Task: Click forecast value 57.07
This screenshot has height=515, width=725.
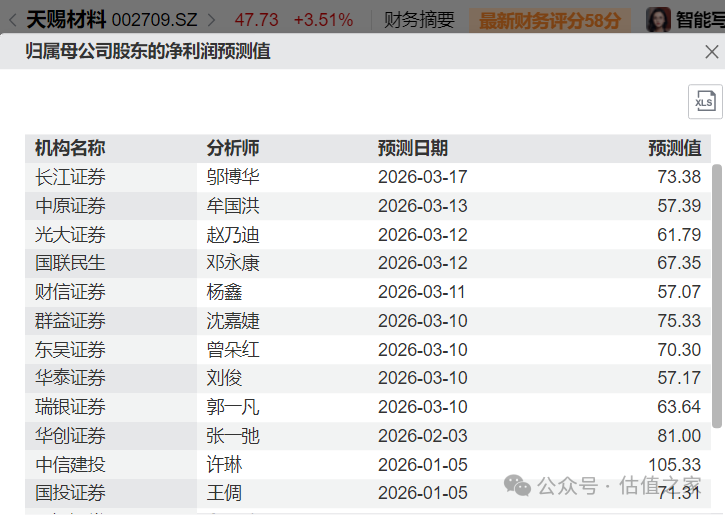Action: click(679, 292)
